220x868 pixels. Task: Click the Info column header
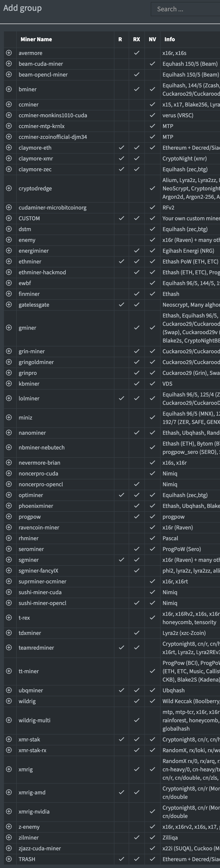[x=170, y=39]
